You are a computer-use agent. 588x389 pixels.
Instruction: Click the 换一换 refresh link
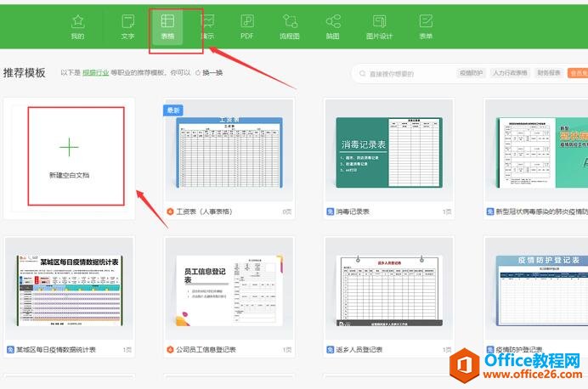click(x=210, y=73)
